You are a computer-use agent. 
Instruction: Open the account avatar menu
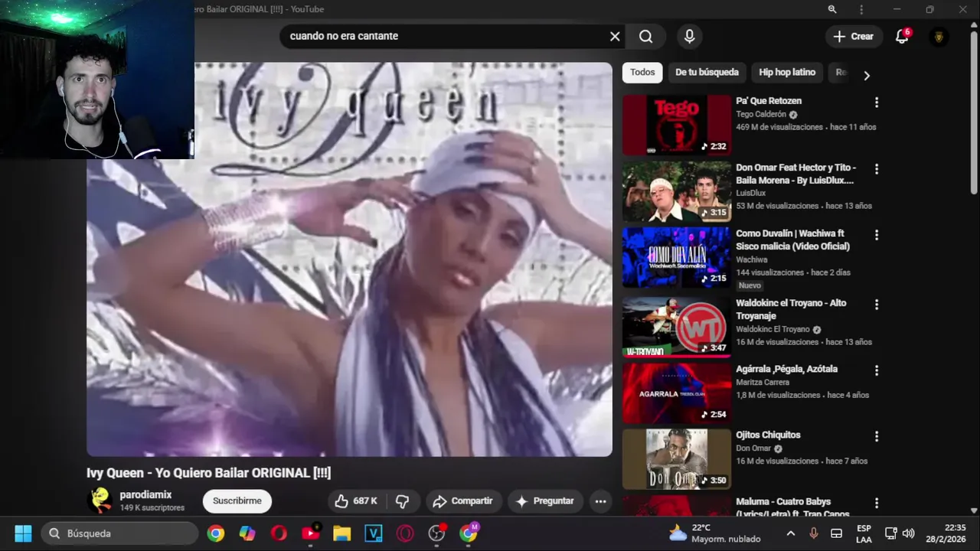(x=939, y=36)
